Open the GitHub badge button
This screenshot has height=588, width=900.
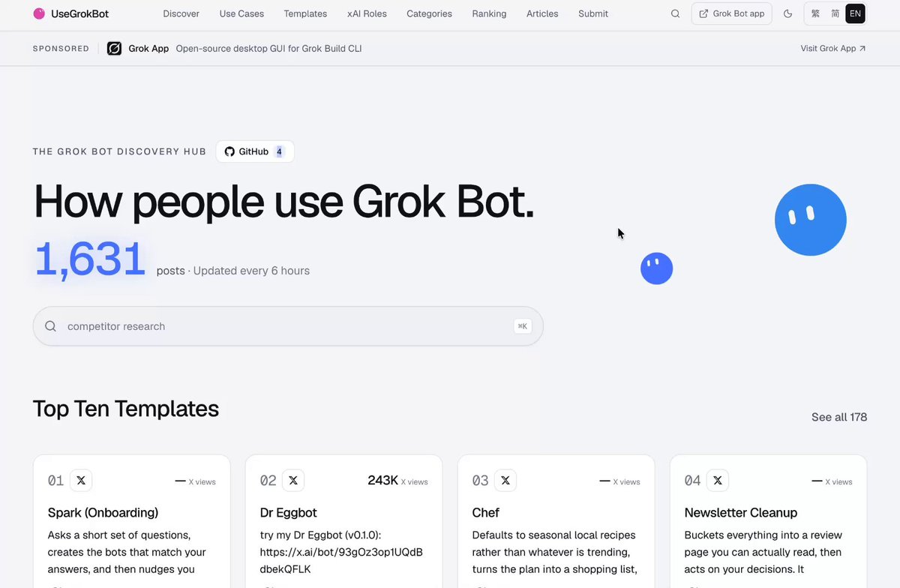coord(255,151)
